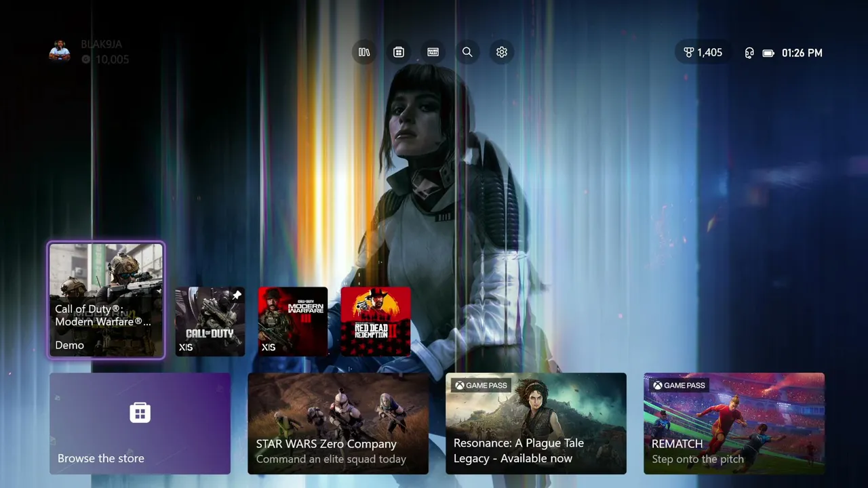The width and height of the screenshot is (868, 488).
Task: Open the STAR WARS Zero Company card
Action: (x=338, y=424)
